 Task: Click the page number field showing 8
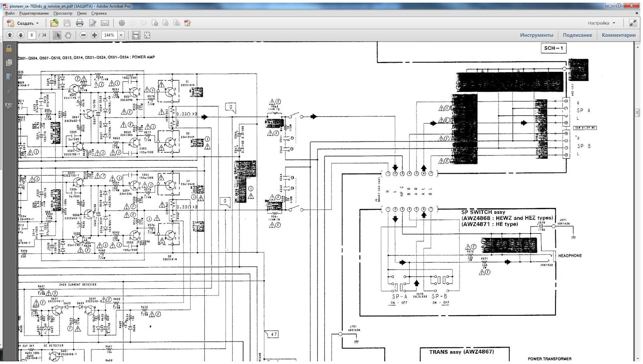pyautogui.click(x=31, y=35)
